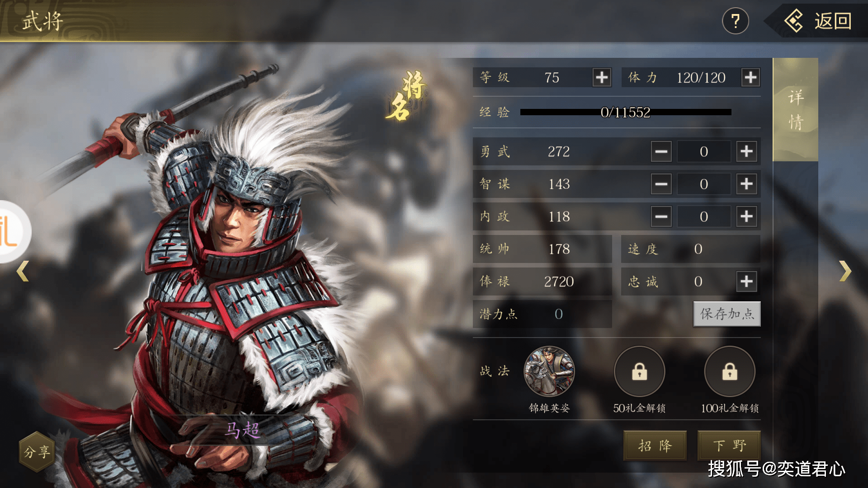The height and width of the screenshot is (488, 868).
Task: Decrease 智谋 points with minus
Action: [661, 184]
